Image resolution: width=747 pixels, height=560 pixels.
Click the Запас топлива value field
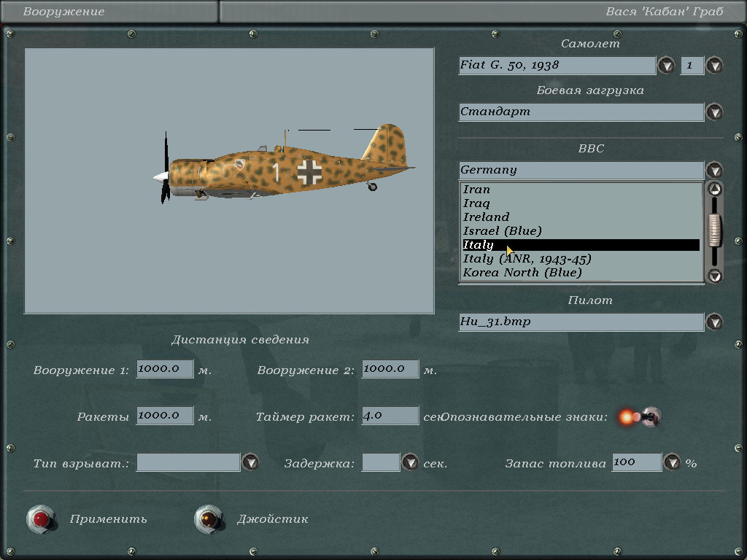(637, 462)
